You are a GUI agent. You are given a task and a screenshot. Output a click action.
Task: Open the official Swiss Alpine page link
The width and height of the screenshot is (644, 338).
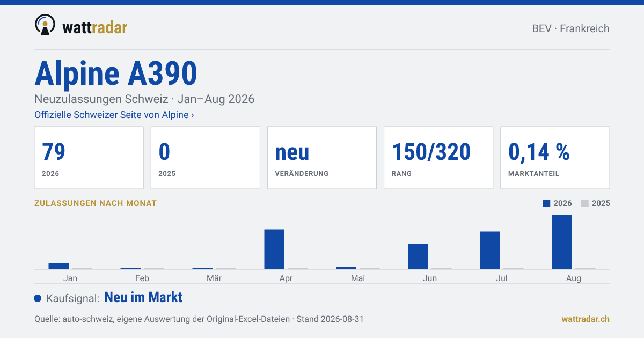point(114,115)
